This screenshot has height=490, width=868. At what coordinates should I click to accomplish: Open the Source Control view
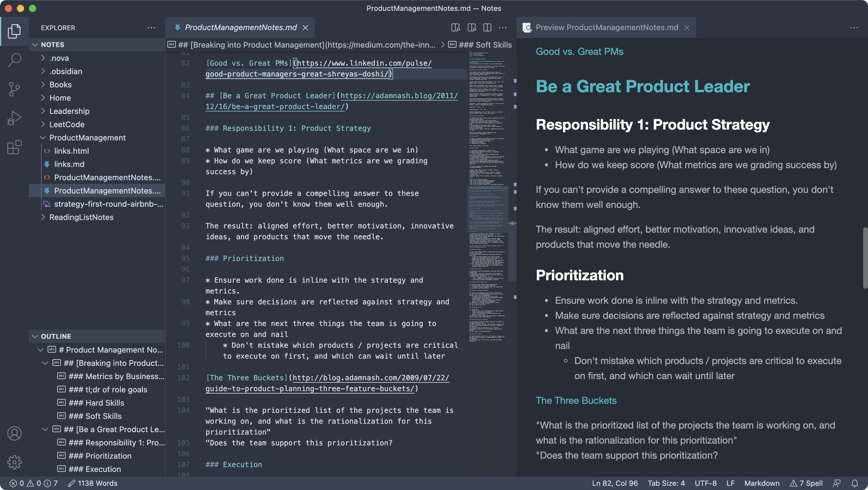pyautogui.click(x=14, y=89)
